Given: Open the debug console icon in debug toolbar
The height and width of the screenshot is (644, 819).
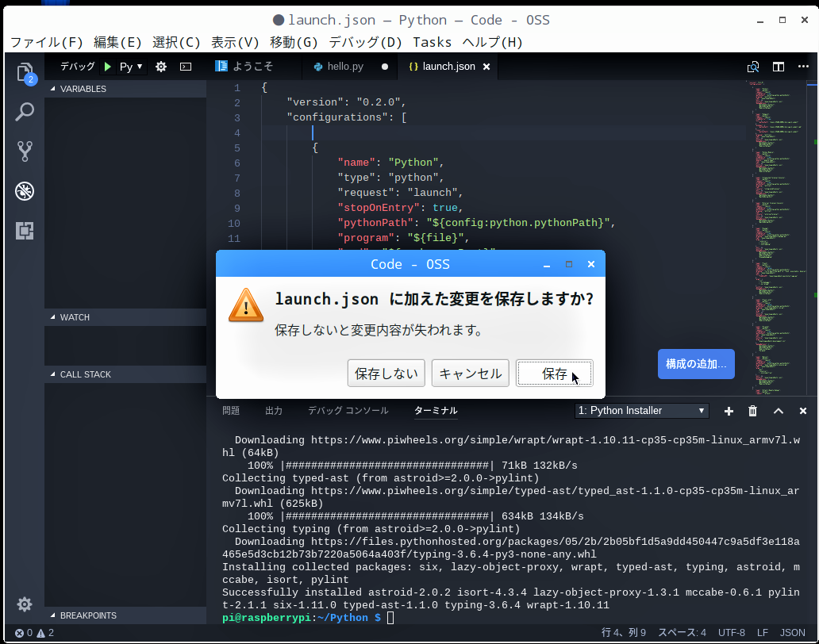Looking at the screenshot, I should click(x=186, y=67).
